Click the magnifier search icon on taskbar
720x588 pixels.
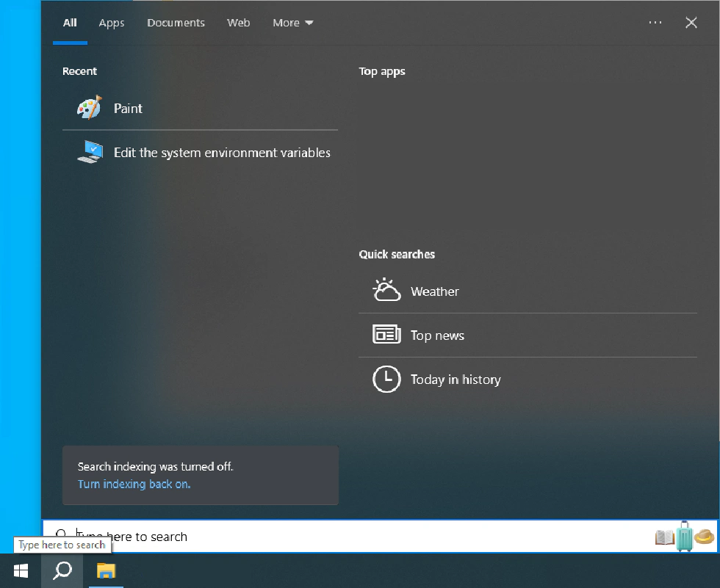[63, 570]
